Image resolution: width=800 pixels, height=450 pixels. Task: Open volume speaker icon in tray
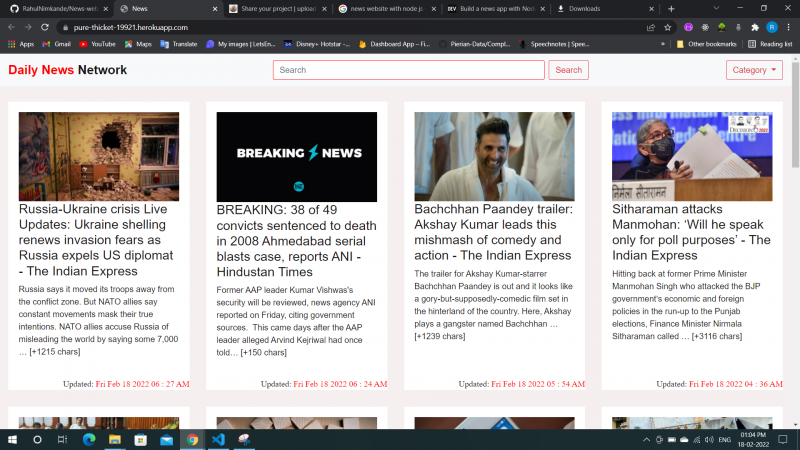[x=709, y=439]
